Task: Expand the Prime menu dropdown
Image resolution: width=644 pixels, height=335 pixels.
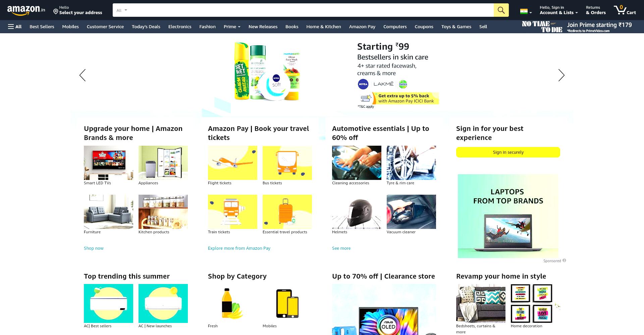Action: (232, 27)
